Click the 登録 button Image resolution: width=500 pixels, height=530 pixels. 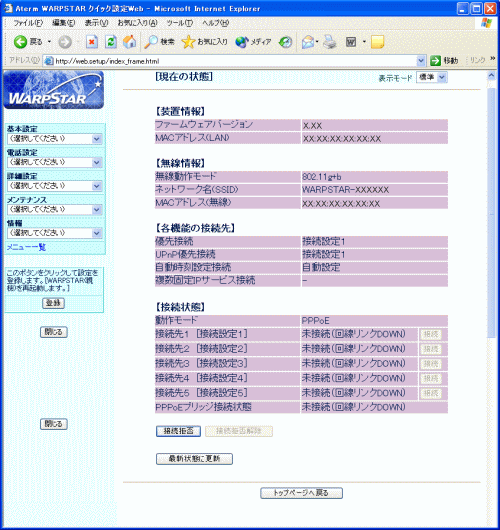click(53, 303)
